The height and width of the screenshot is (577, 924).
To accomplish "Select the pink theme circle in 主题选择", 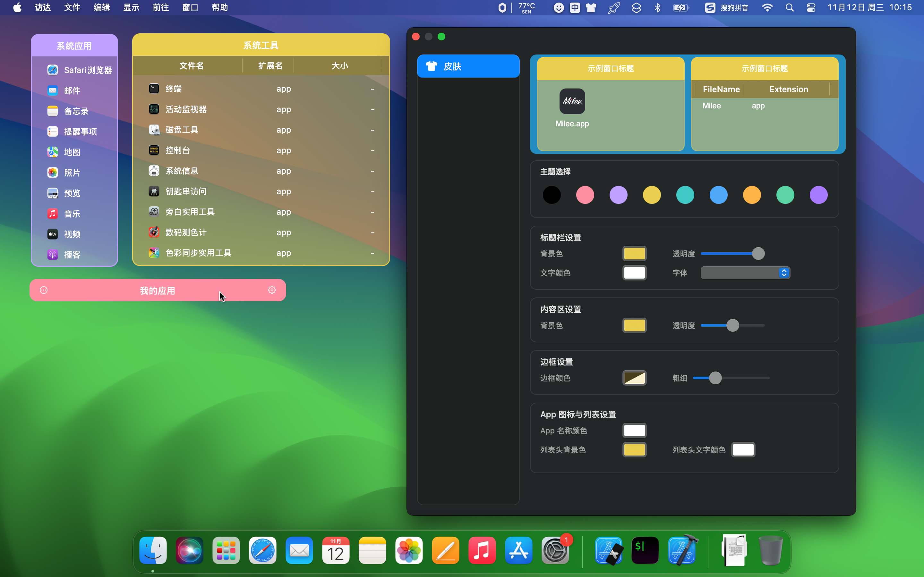I will [585, 195].
